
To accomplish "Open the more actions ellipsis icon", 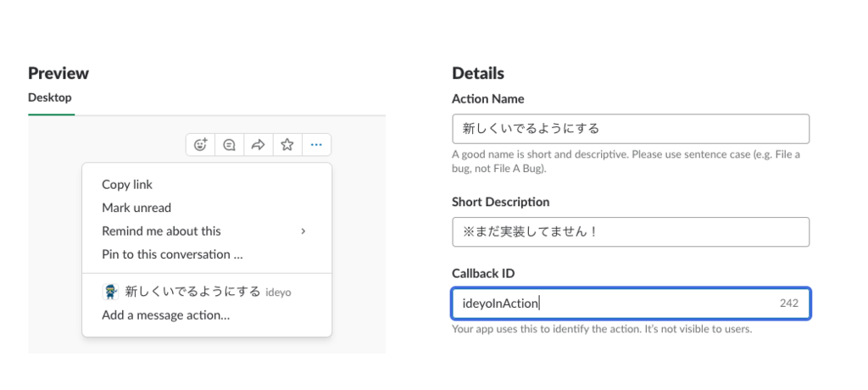I will 316,145.
